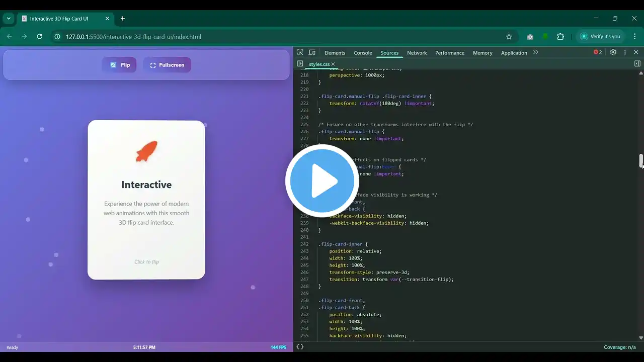View site information icon in address bar

tap(57, 37)
